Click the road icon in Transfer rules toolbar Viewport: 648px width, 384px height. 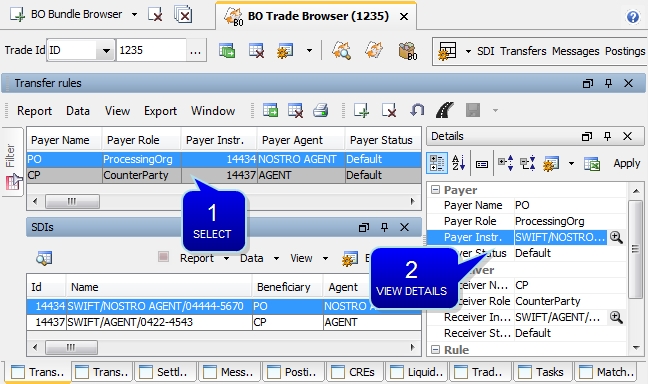tap(444, 110)
